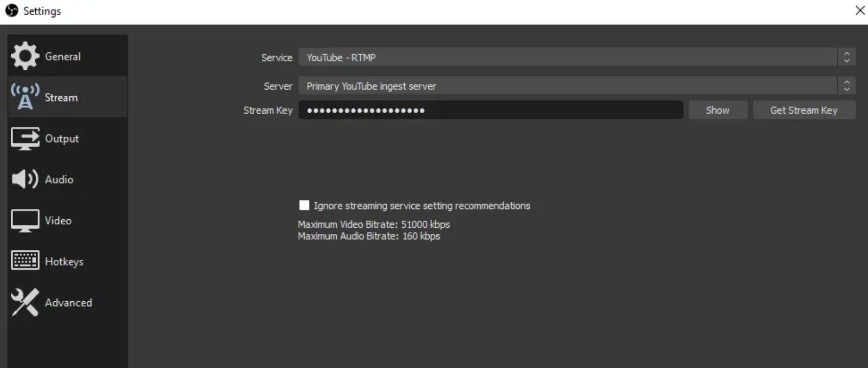Click the Video monitor icon
This screenshot has width=868, height=368.
[x=25, y=220]
